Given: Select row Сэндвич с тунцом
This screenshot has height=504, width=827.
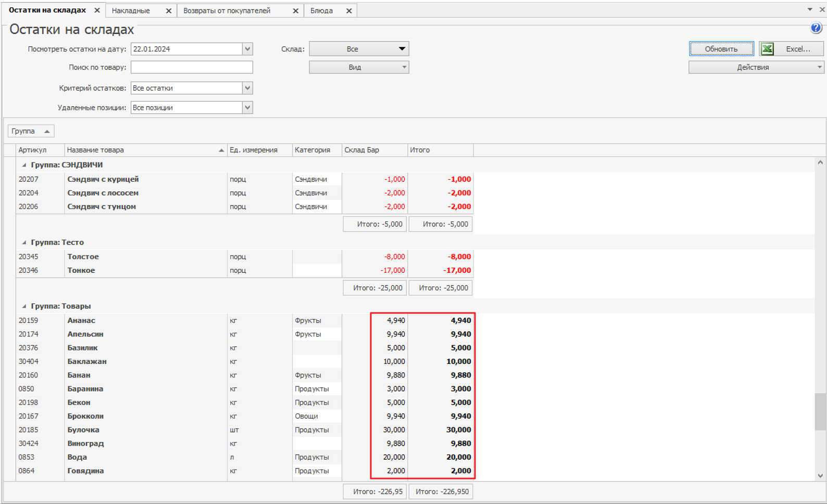Looking at the screenshot, I should coord(245,207).
